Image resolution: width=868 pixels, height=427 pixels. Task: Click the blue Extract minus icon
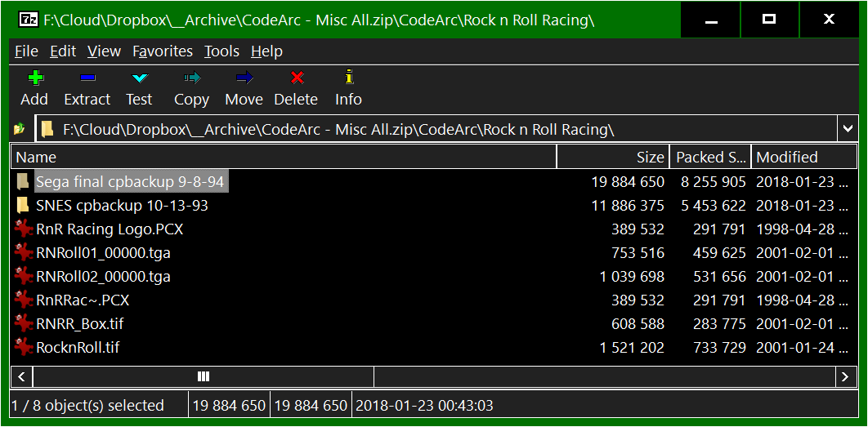(x=87, y=78)
